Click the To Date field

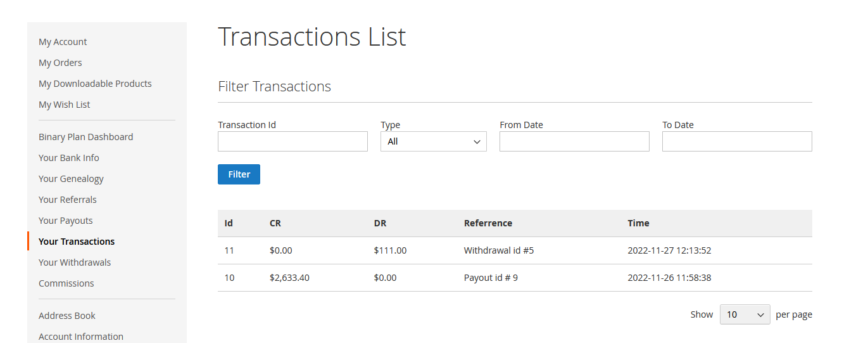pyautogui.click(x=736, y=141)
